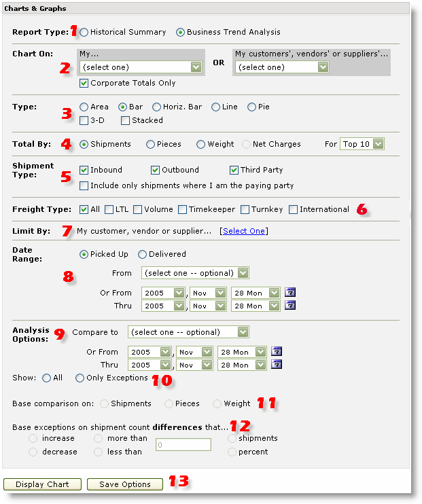Click the Select One link
422x504 pixels.
click(x=244, y=231)
